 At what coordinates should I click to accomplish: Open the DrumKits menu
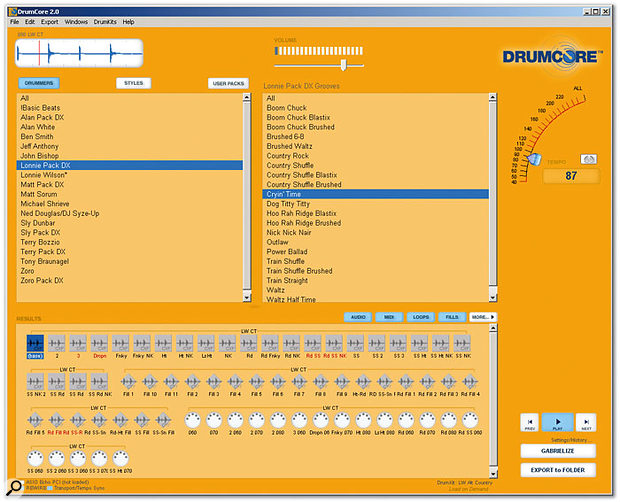105,22
